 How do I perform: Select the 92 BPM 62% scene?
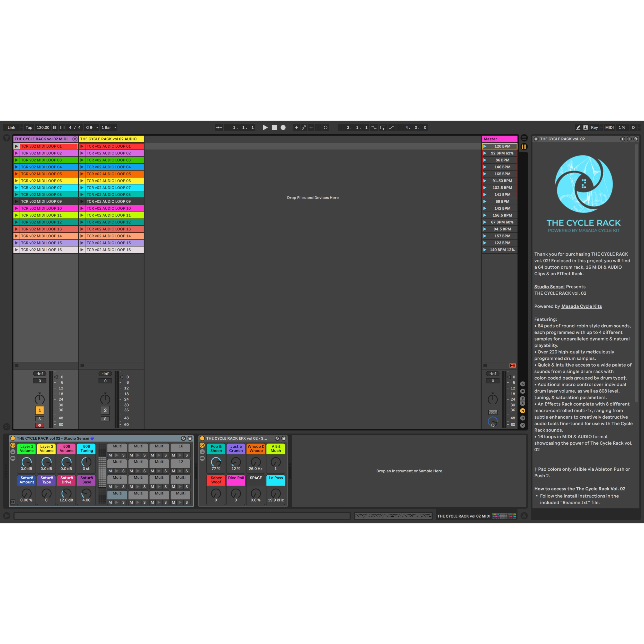502,153
